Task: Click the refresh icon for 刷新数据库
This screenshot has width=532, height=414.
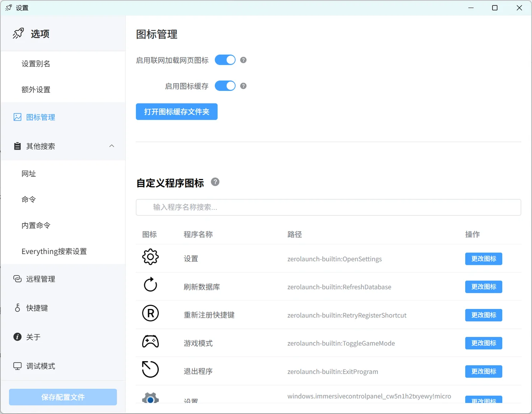Action: coord(150,285)
